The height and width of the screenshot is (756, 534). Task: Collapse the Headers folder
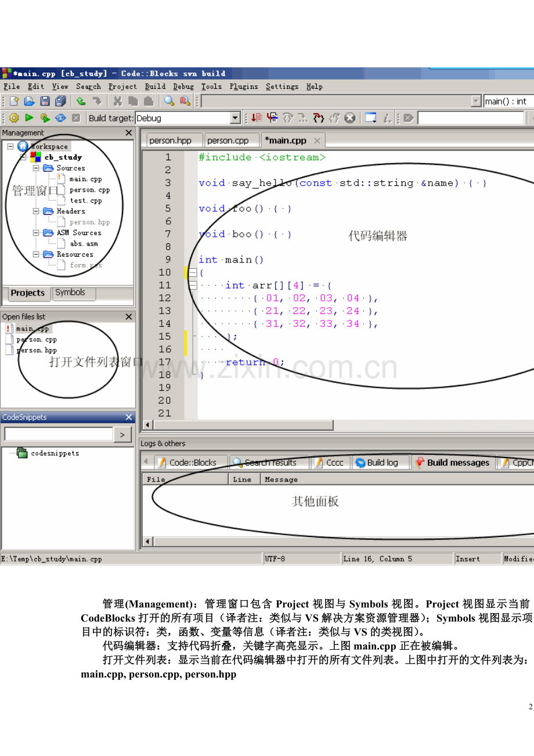click(36, 211)
